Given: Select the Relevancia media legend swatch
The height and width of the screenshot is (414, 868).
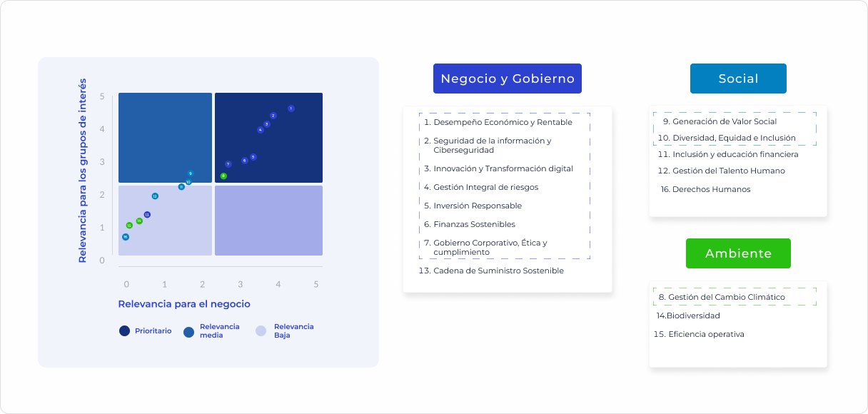Looking at the screenshot, I should pyautogui.click(x=189, y=331).
